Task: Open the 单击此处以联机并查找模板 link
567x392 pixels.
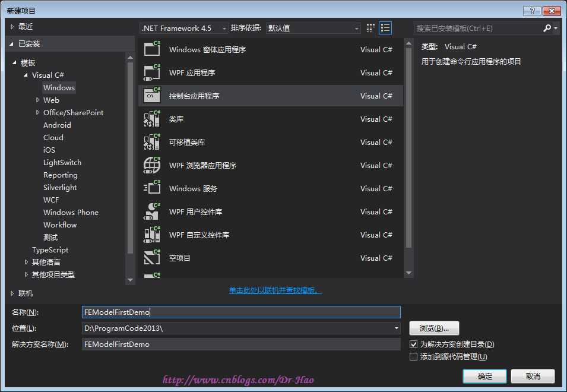Action: (x=275, y=290)
